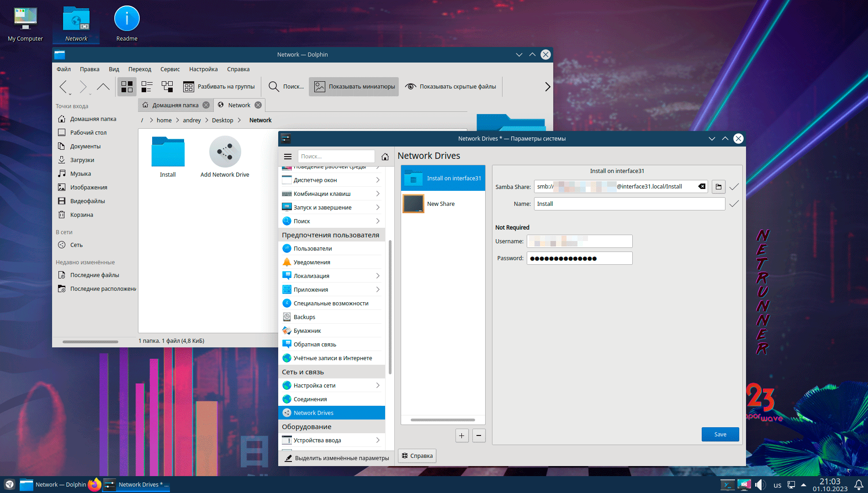Toggle Показывать скрытые файлы option
Screen dimensions: 868x493
(451, 87)
